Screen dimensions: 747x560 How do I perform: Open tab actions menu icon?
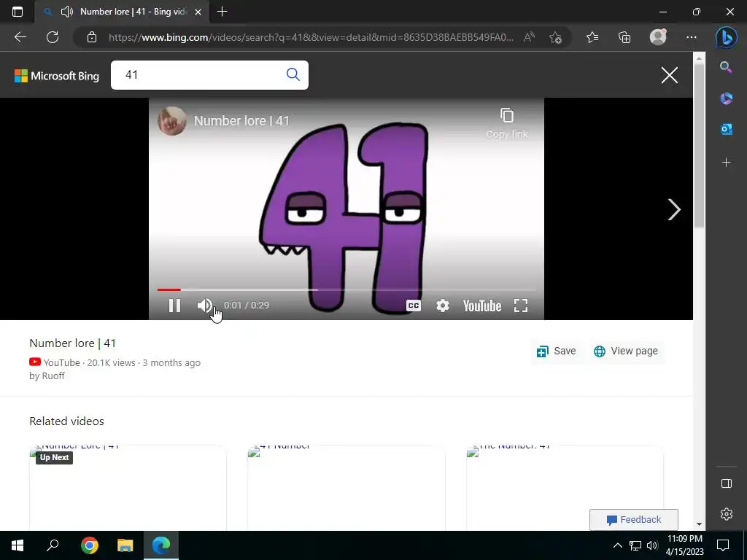click(x=18, y=12)
